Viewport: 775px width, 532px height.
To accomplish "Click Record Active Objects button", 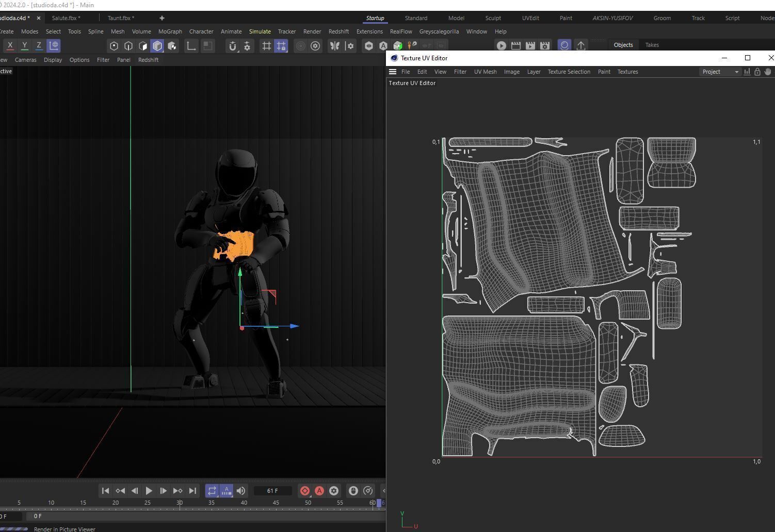I will coord(305,491).
